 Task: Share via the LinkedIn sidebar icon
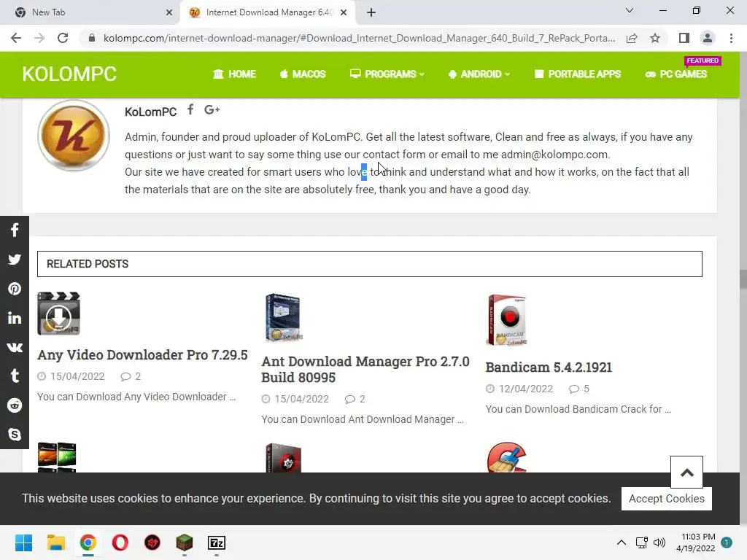[15, 318]
